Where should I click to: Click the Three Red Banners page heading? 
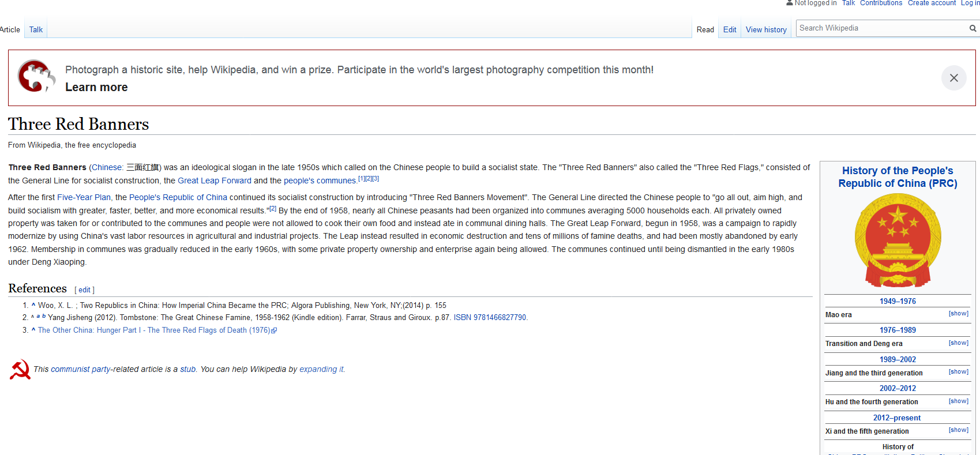tap(78, 124)
